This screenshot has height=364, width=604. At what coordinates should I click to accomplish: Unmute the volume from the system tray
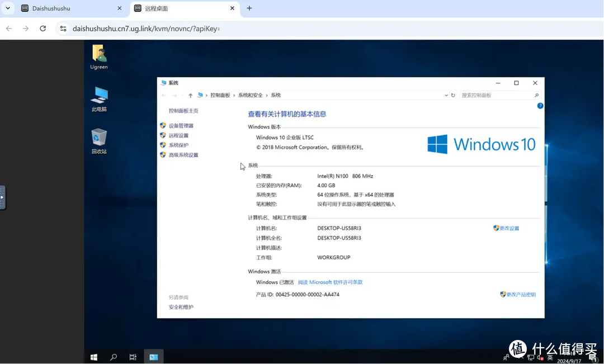[539, 358]
